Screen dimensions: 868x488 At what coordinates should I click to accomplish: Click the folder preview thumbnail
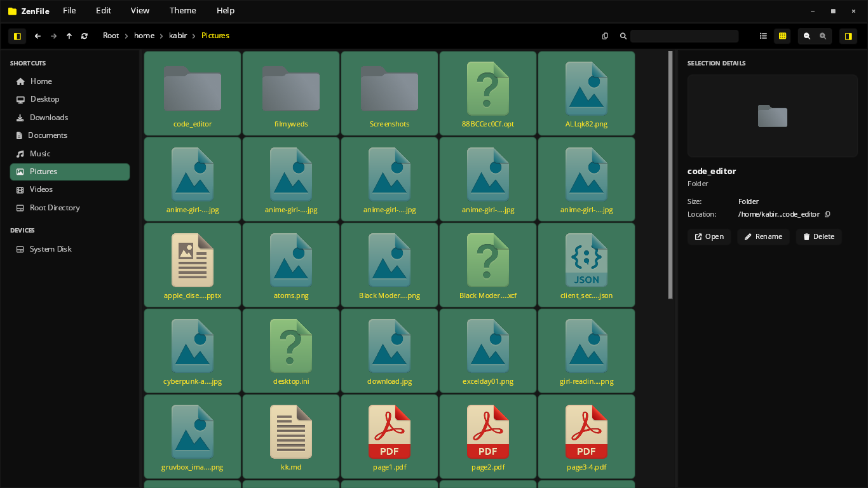point(773,116)
